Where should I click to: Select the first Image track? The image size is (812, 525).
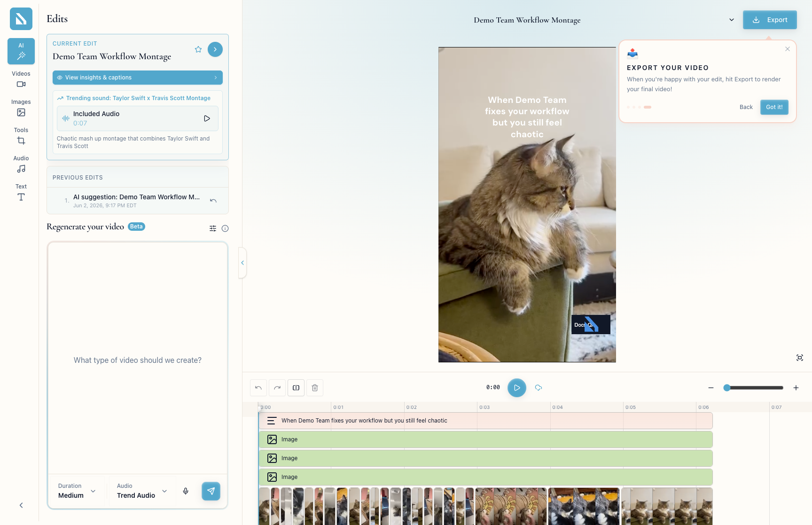[x=486, y=439]
